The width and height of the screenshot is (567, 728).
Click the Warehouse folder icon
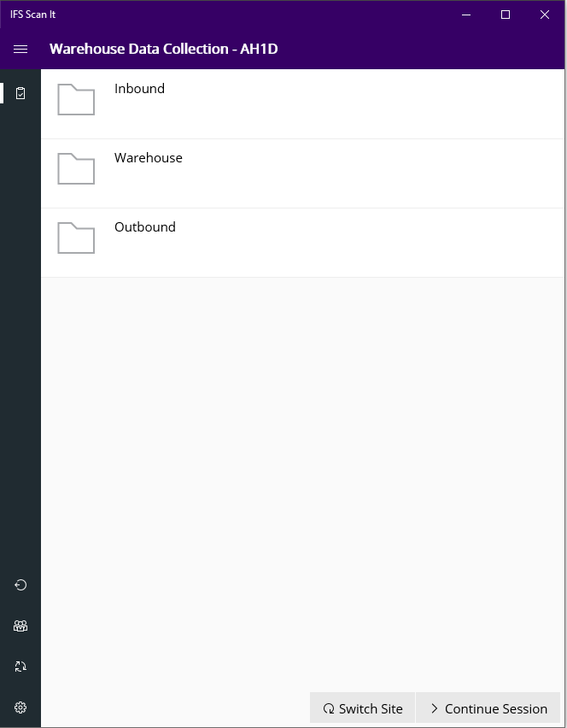(76, 169)
